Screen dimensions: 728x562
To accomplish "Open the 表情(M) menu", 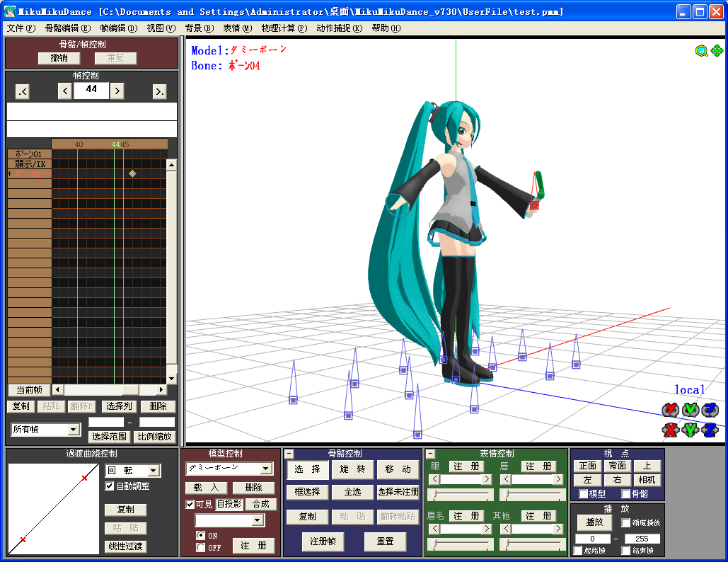I will tap(237, 28).
